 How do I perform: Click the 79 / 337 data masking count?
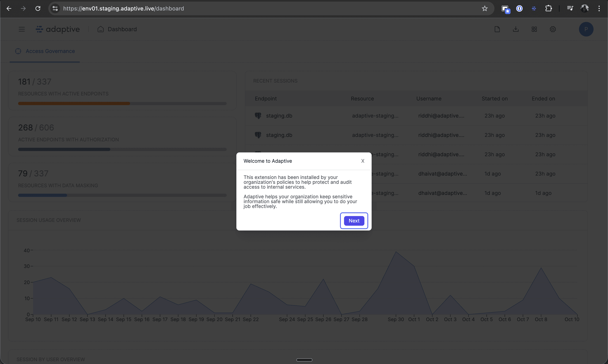pyautogui.click(x=33, y=173)
